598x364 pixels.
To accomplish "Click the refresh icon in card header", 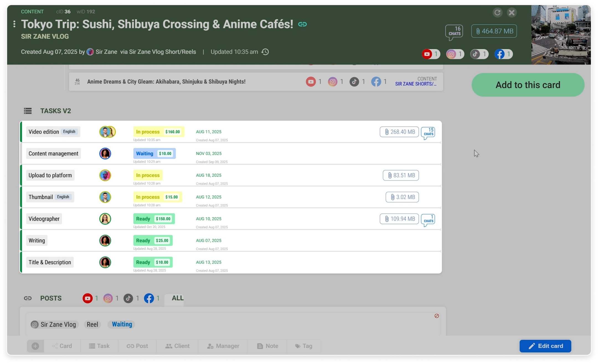I will tap(497, 13).
